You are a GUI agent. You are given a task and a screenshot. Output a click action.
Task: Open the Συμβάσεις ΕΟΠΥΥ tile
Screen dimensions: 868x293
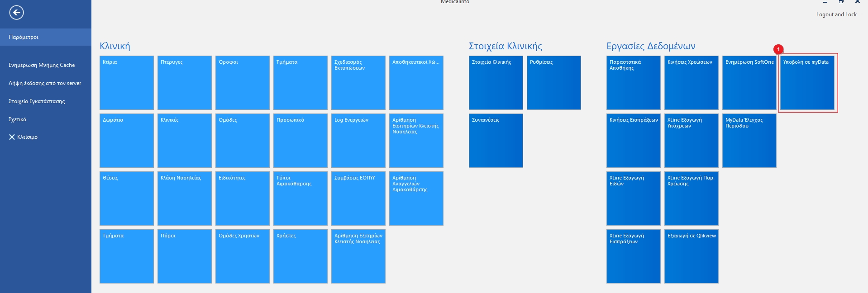(x=358, y=198)
